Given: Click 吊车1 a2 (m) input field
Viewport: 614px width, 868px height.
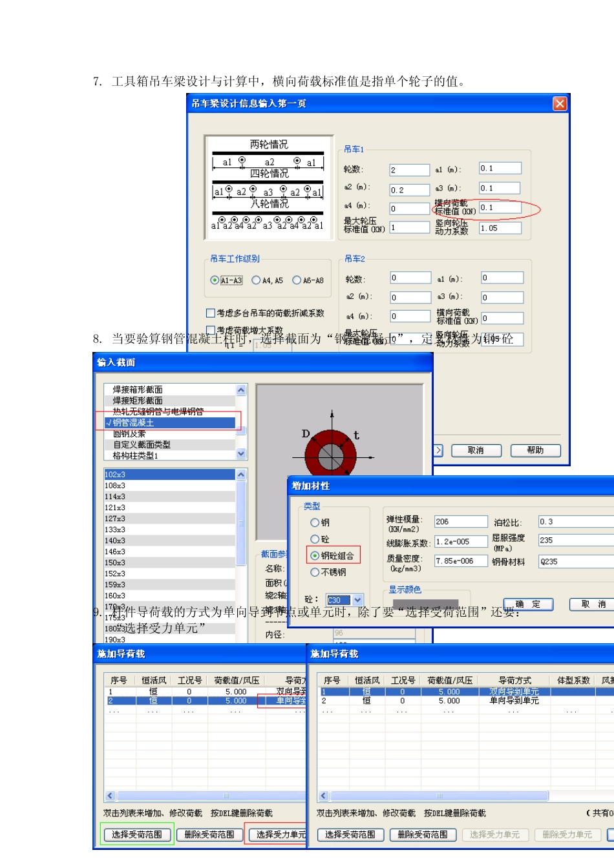Looking at the screenshot, I should pyautogui.click(x=410, y=190).
